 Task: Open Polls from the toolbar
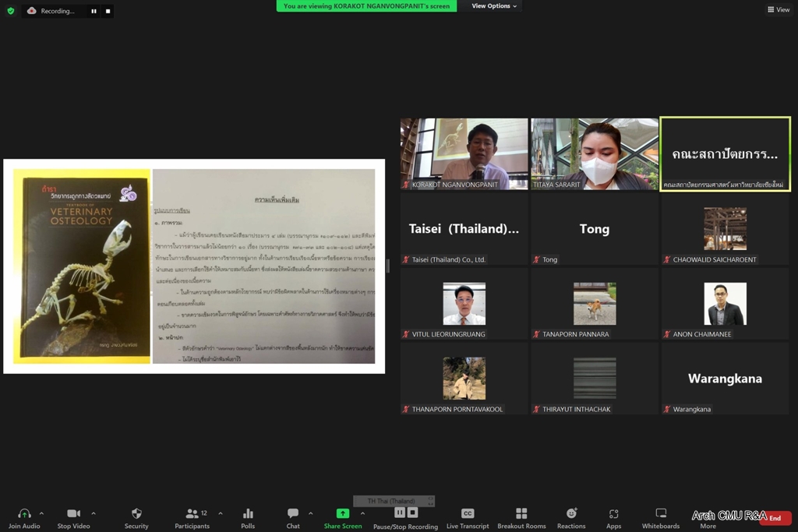248,518
